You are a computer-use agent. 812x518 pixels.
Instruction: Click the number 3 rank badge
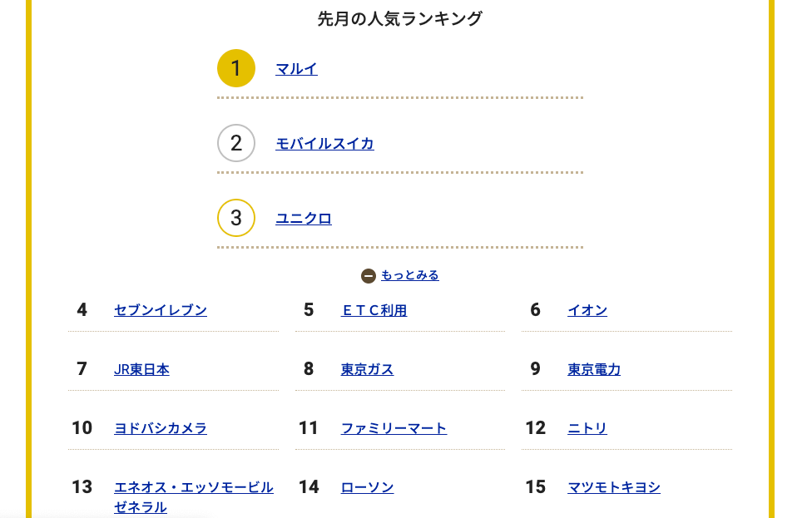click(236, 218)
